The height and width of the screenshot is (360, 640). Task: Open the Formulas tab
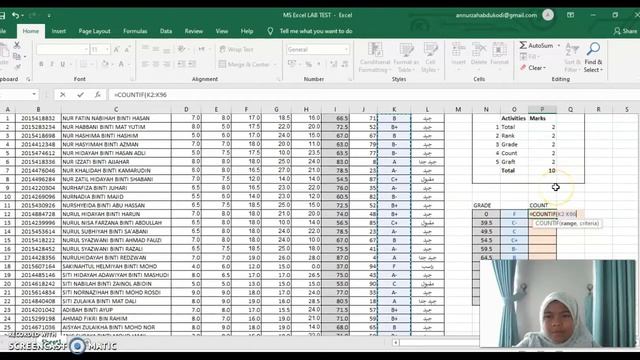click(135, 31)
